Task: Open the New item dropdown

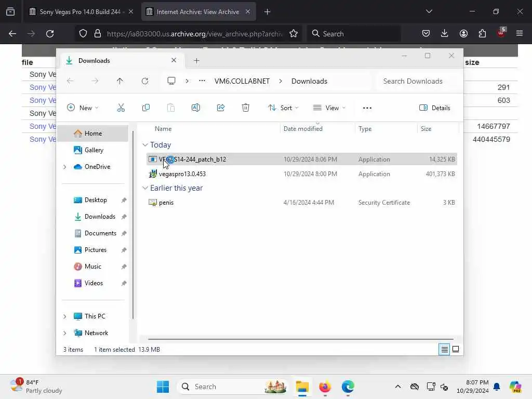Action: point(83,108)
